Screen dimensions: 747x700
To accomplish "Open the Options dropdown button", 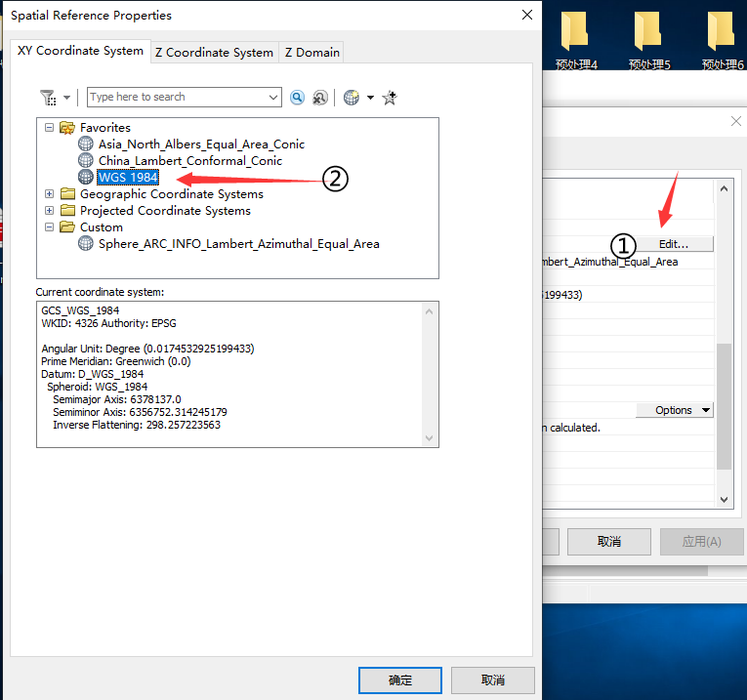I will tap(674, 410).
